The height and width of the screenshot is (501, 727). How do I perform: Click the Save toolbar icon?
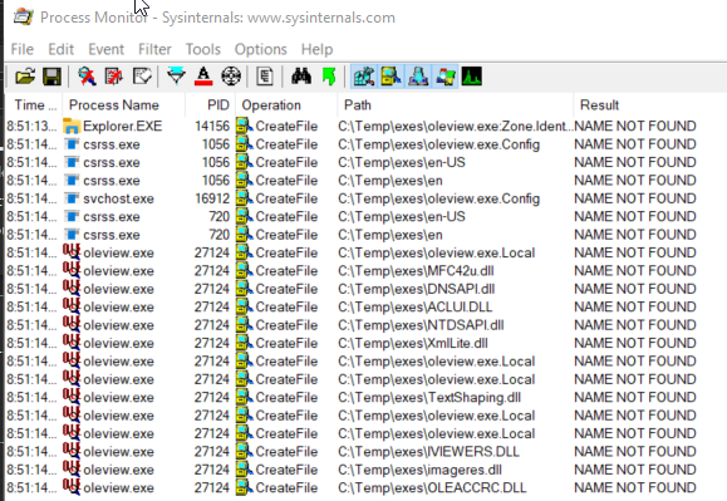coord(52,76)
